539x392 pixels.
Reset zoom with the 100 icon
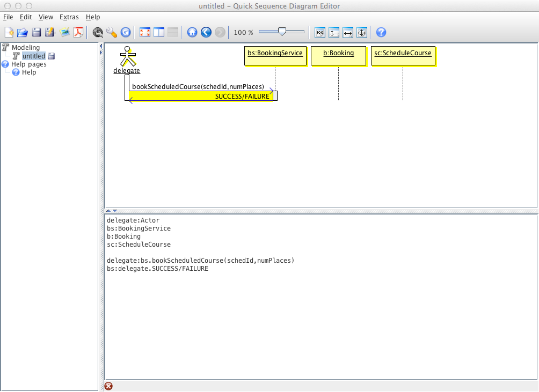click(319, 32)
